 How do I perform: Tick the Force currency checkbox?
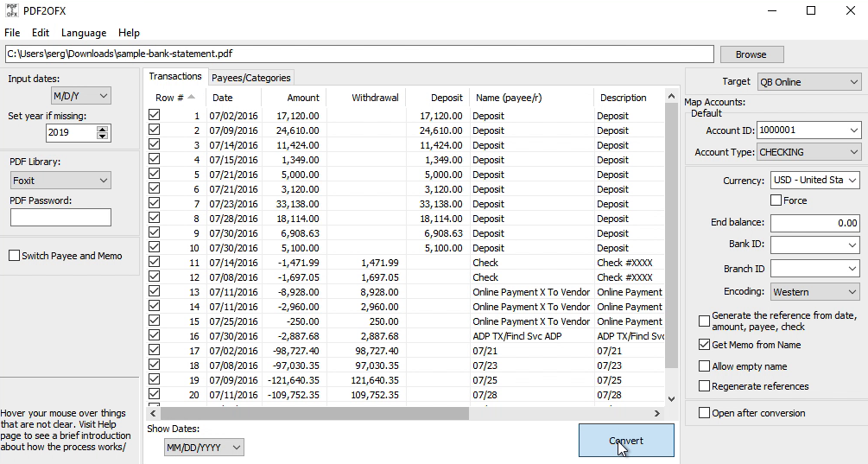point(776,200)
